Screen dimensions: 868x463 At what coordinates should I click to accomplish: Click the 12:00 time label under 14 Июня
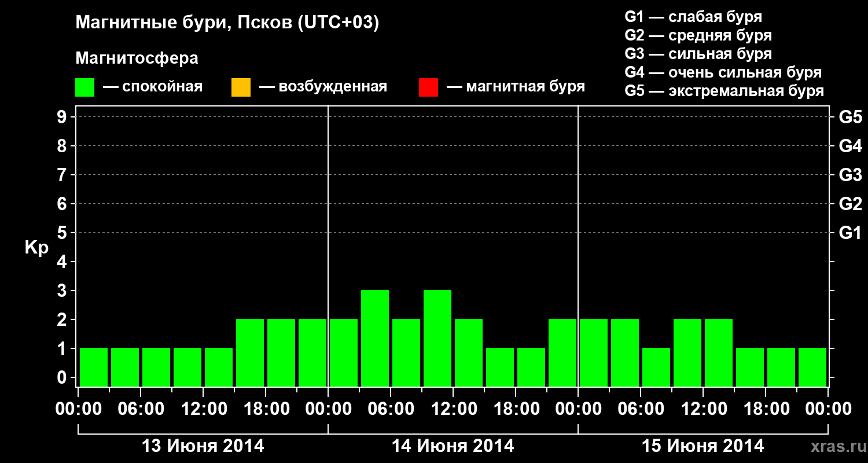tap(453, 409)
